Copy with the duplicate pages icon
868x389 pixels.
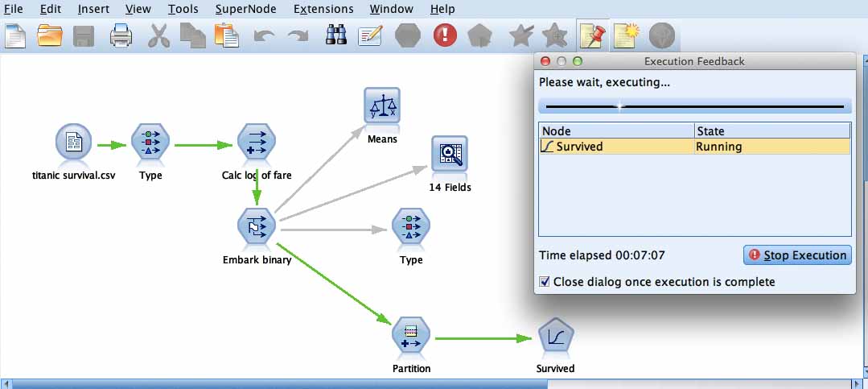coord(193,36)
